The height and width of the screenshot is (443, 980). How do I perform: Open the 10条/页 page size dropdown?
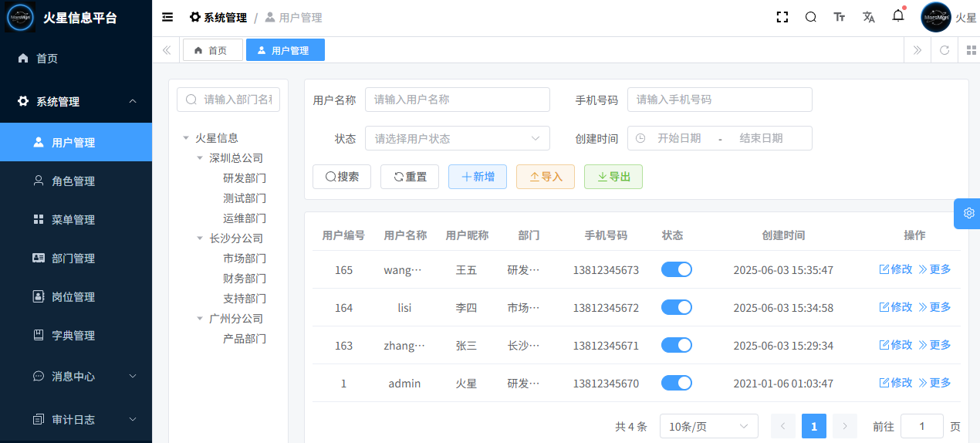[x=709, y=426]
